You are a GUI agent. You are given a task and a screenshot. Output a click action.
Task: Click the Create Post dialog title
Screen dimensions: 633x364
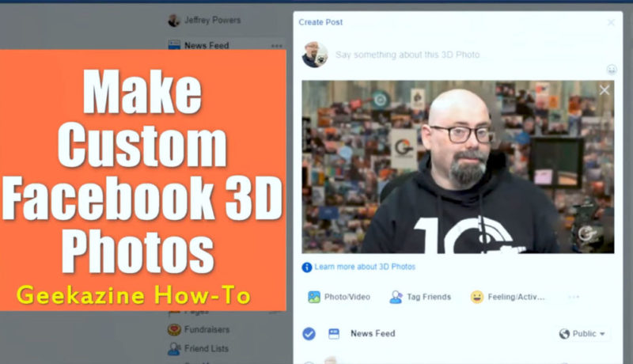320,22
